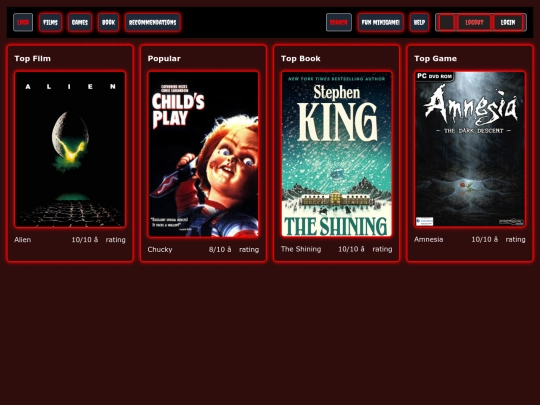The height and width of the screenshot is (405, 540).
Task: Open the Book section
Action: click(108, 22)
